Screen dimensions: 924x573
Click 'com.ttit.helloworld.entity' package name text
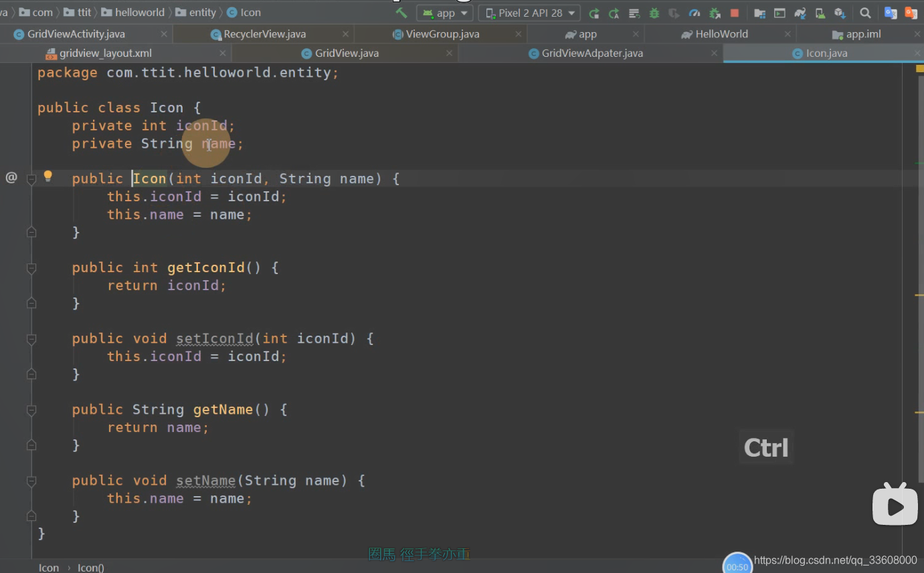click(x=219, y=72)
